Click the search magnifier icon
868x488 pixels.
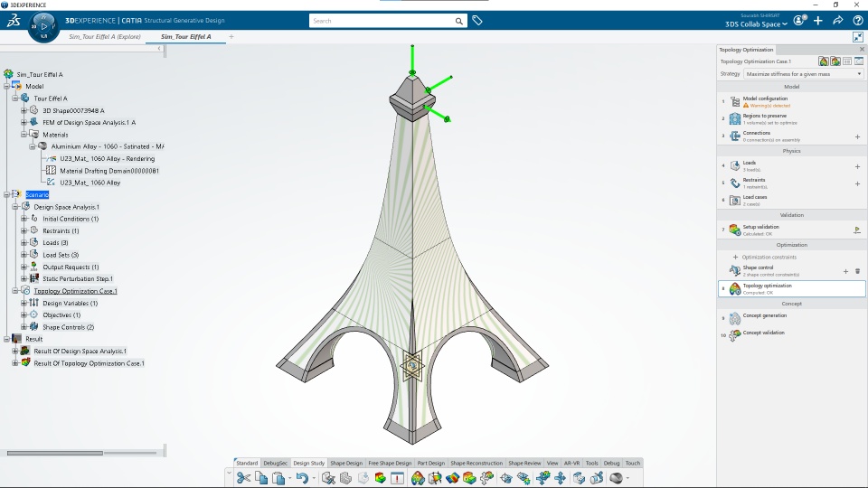459,21
